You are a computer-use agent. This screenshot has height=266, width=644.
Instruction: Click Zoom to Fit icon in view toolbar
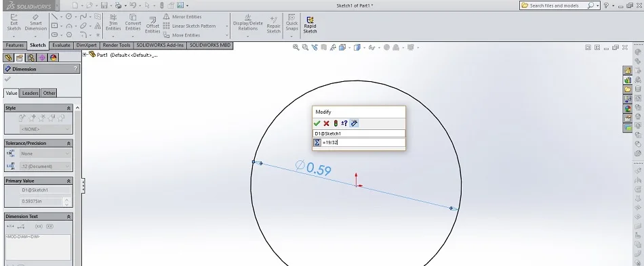(x=296, y=47)
